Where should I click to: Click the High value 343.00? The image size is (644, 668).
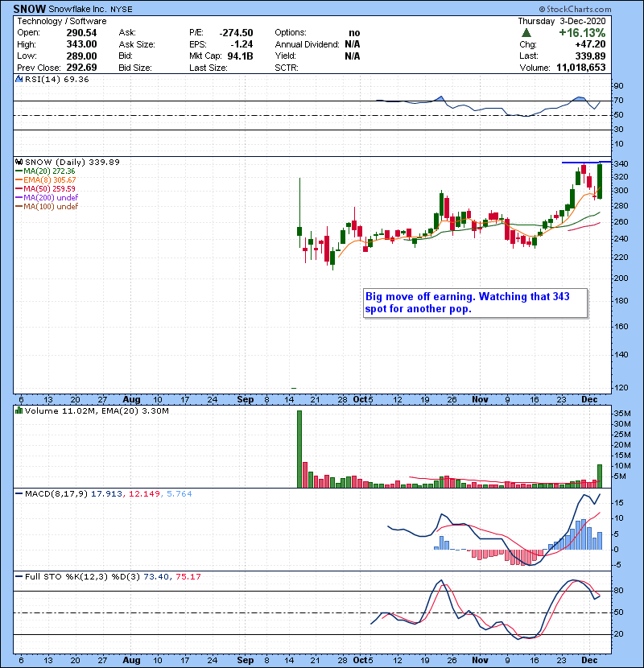(x=81, y=44)
